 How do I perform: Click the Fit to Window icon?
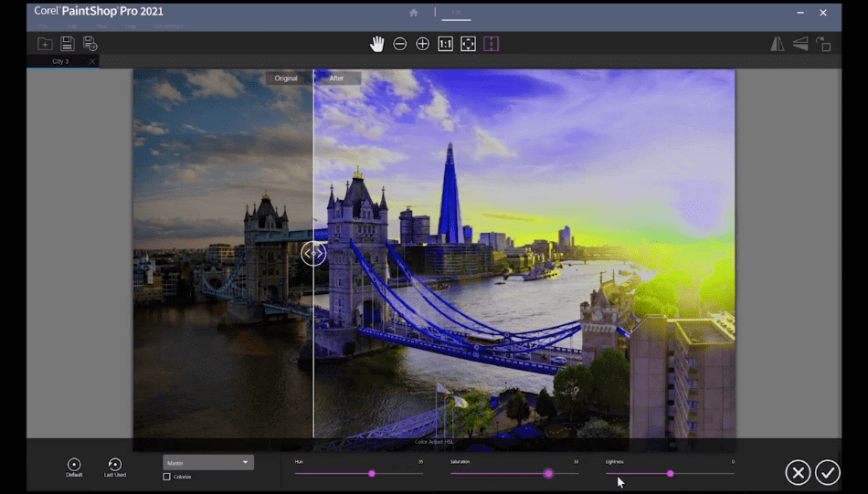[469, 44]
